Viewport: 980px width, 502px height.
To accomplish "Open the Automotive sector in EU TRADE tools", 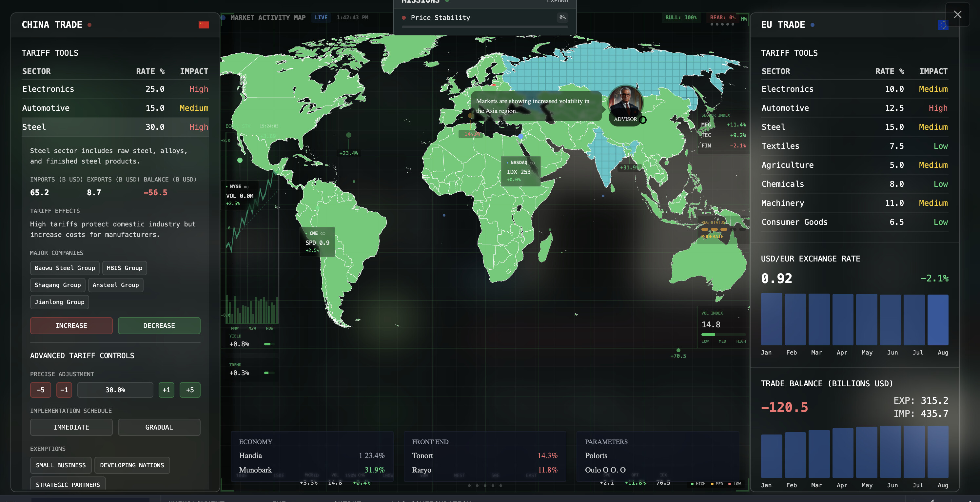I will coord(854,107).
